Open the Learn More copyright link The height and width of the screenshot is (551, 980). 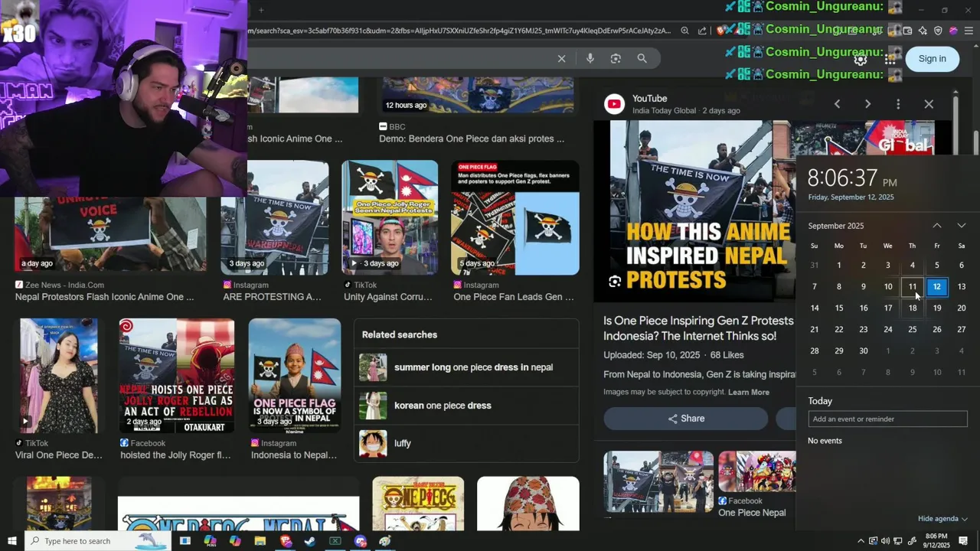click(x=748, y=392)
